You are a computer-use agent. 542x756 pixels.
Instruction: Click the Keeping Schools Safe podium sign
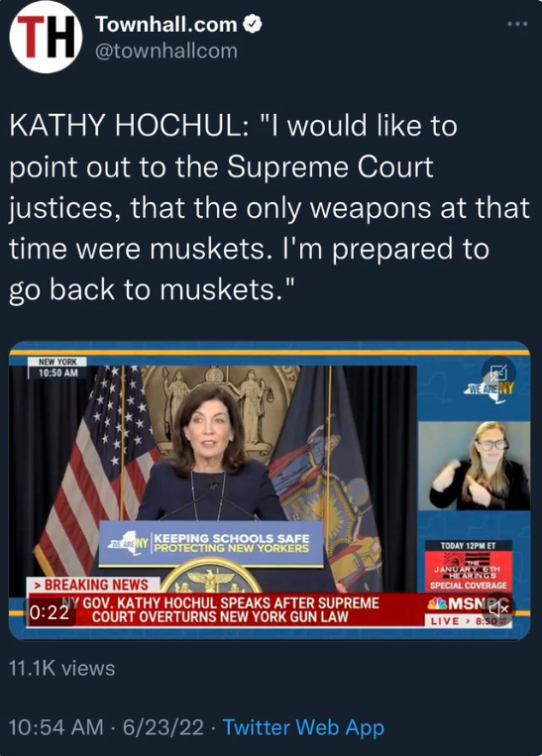pos(211,543)
